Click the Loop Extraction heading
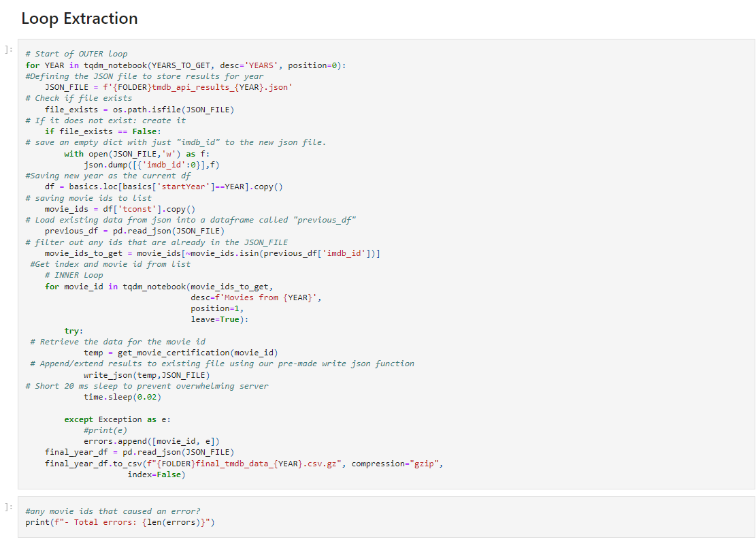The image size is (756, 548). click(79, 18)
